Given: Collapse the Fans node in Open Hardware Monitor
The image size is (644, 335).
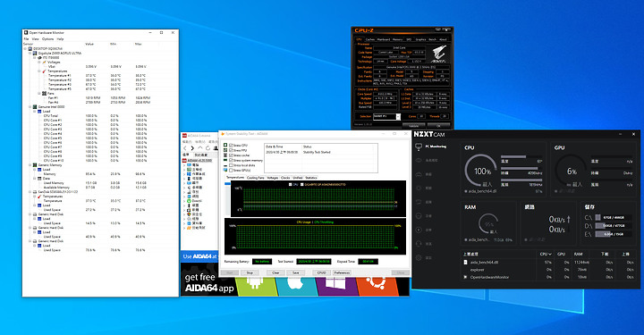Looking at the screenshot, I should point(39,94).
